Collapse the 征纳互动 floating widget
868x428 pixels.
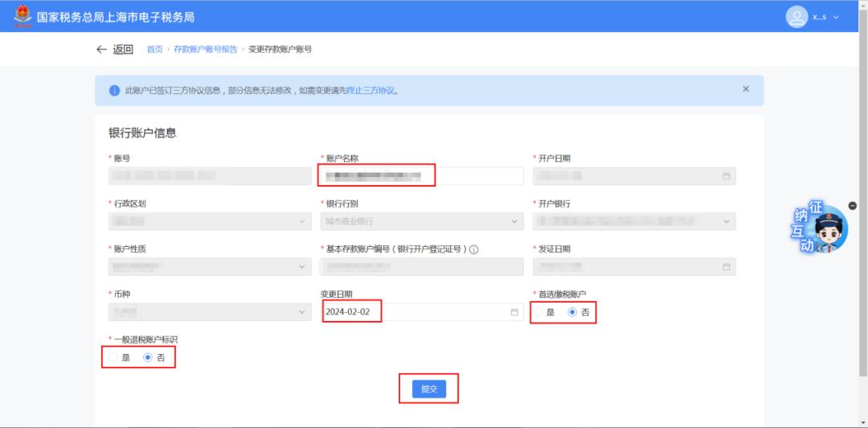tap(852, 206)
